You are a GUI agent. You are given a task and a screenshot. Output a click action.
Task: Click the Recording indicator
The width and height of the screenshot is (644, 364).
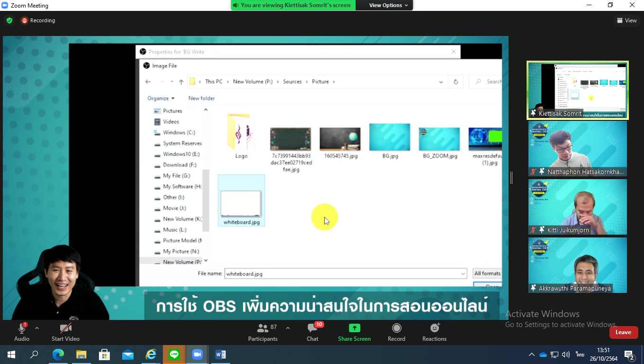point(38,20)
